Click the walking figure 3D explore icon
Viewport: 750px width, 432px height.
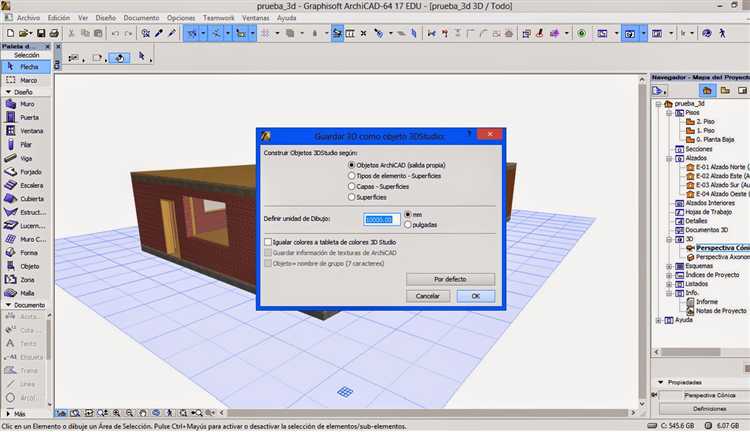click(x=722, y=33)
